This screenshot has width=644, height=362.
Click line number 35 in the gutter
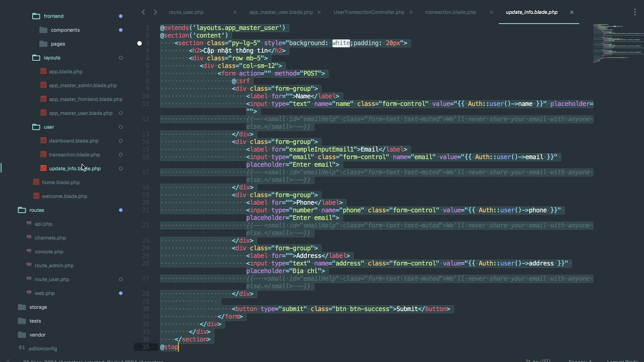146,347
